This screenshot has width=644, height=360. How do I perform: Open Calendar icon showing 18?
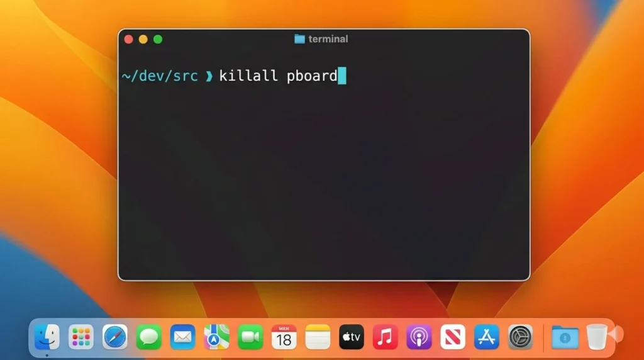click(284, 337)
